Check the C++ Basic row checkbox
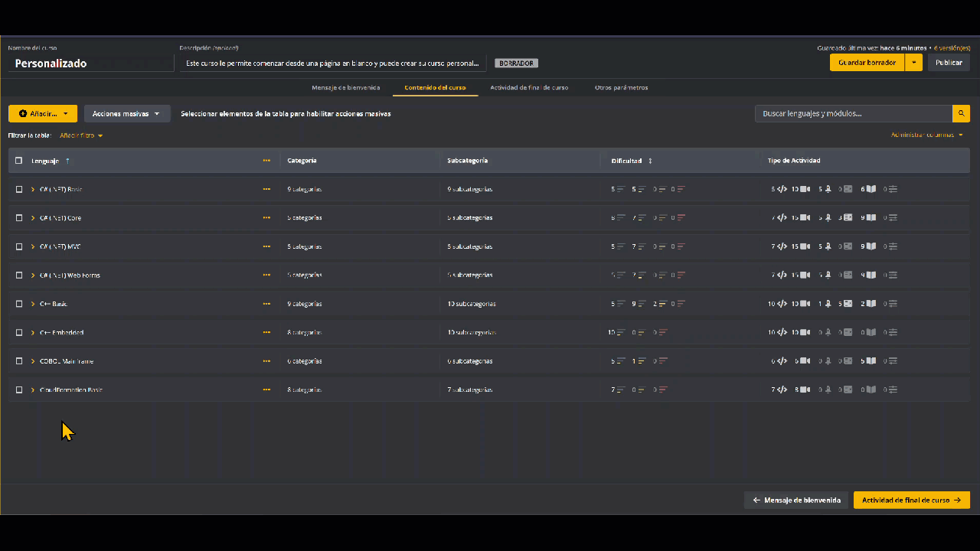Image resolution: width=980 pixels, height=551 pixels. coord(19,304)
